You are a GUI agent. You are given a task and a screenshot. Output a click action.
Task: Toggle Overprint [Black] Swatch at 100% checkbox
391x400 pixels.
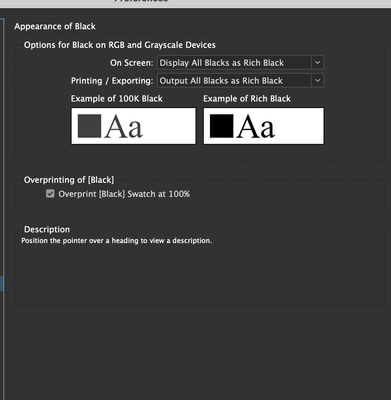pyautogui.click(x=50, y=194)
